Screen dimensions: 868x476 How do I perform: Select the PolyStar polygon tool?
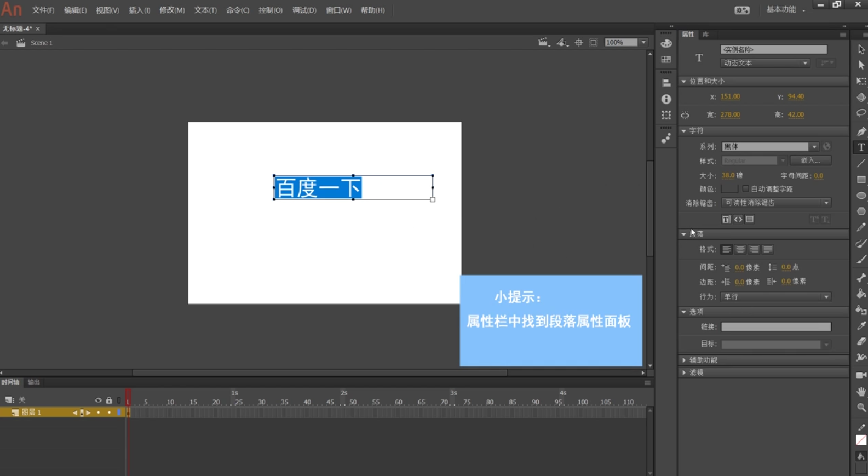pyautogui.click(x=861, y=211)
